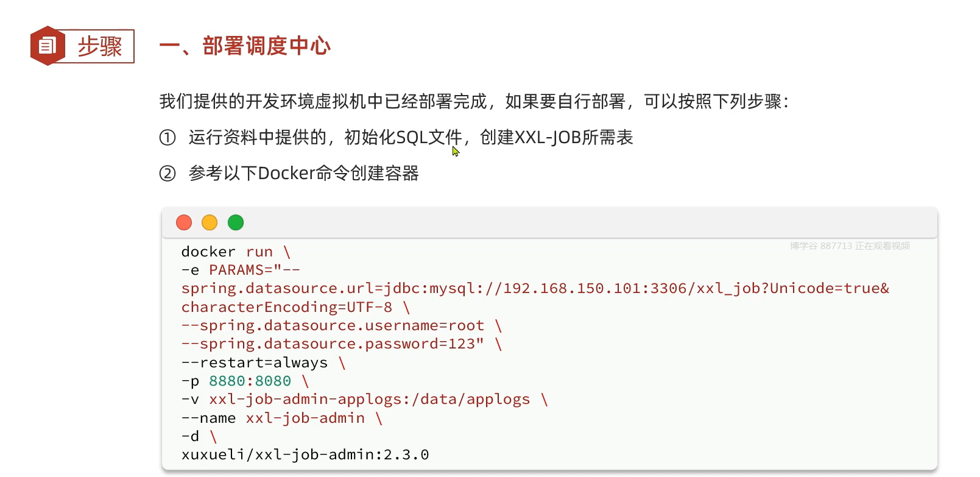Click the red terminal close dot
This screenshot has height=477, width=980.
tap(184, 222)
